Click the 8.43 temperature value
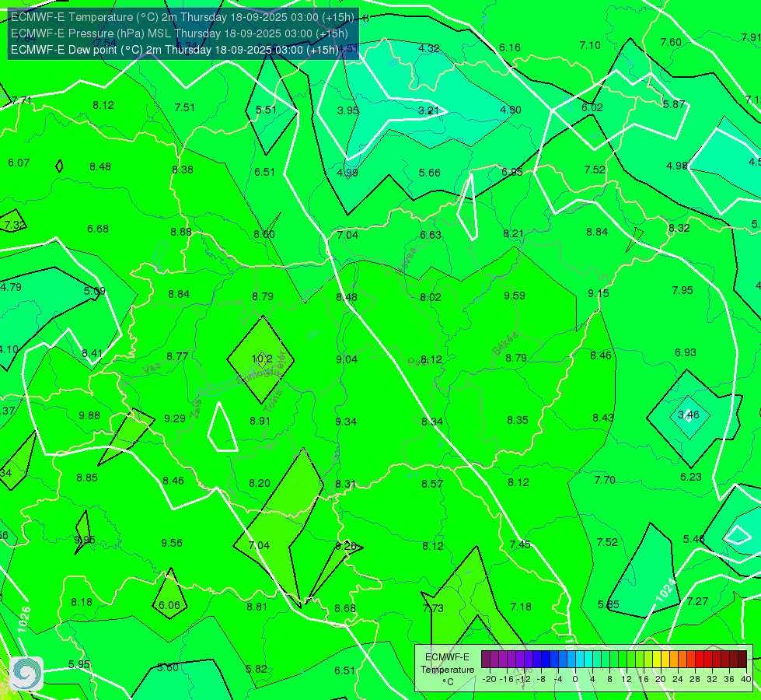The height and width of the screenshot is (700, 761). tap(602, 418)
